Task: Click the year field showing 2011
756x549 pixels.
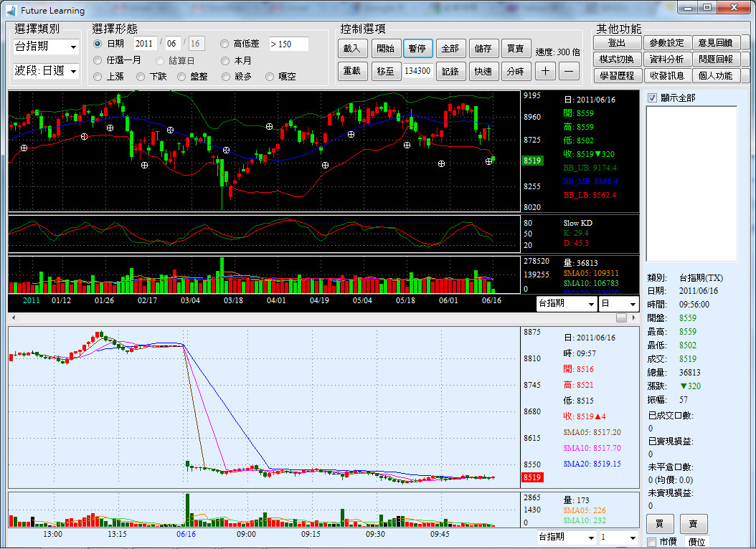Action: pyautogui.click(x=145, y=44)
